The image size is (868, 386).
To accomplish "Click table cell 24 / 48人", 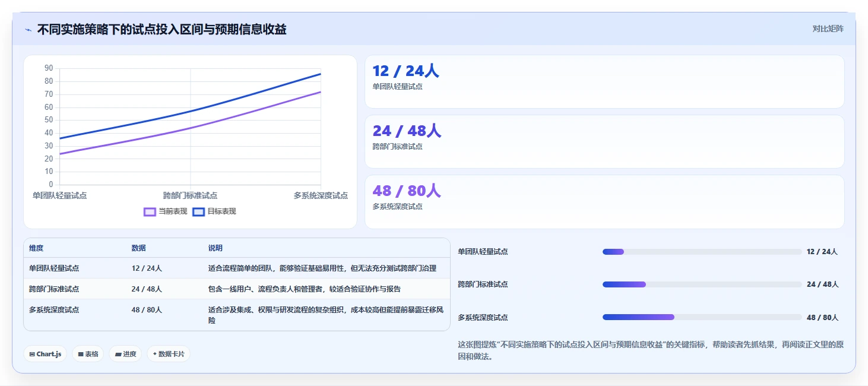I will point(147,289).
